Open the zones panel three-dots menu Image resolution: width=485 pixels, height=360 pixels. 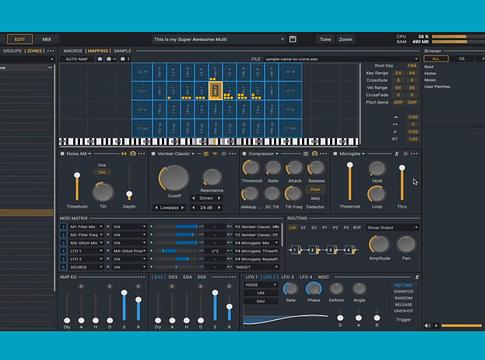tap(51, 51)
